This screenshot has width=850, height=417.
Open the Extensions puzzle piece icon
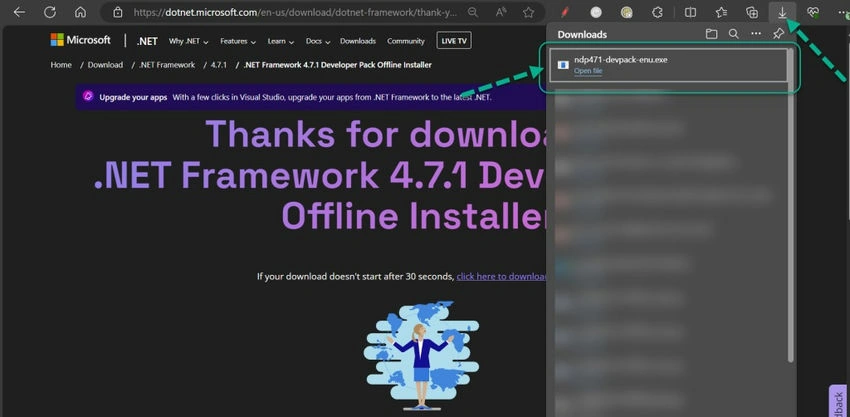tap(657, 12)
